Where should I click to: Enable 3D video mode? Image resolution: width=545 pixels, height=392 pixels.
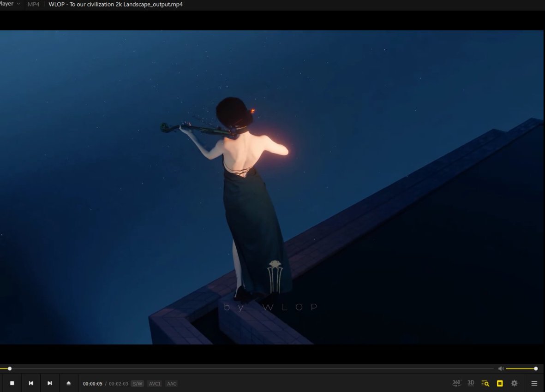(x=471, y=383)
